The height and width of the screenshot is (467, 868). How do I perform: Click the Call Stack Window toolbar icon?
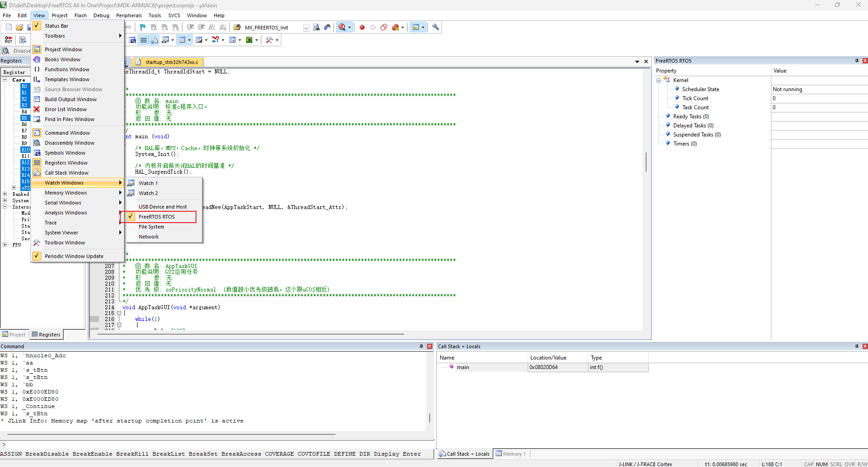154,40
